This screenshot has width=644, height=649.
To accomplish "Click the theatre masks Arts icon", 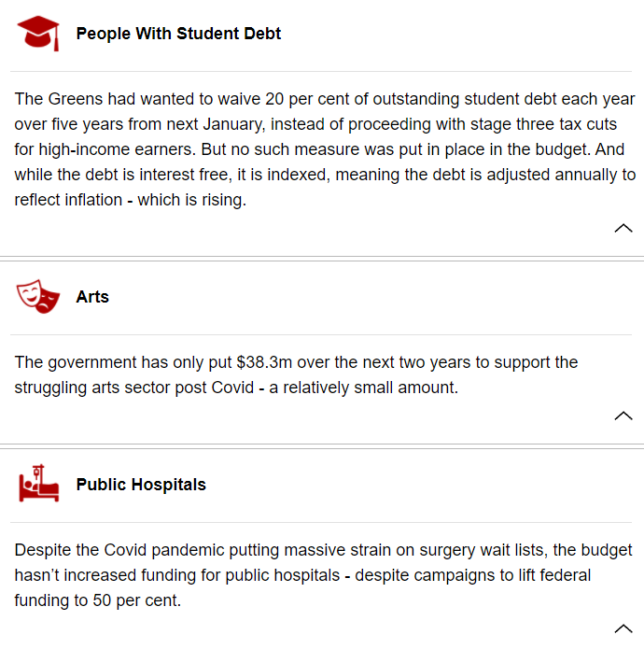I will 38,296.
